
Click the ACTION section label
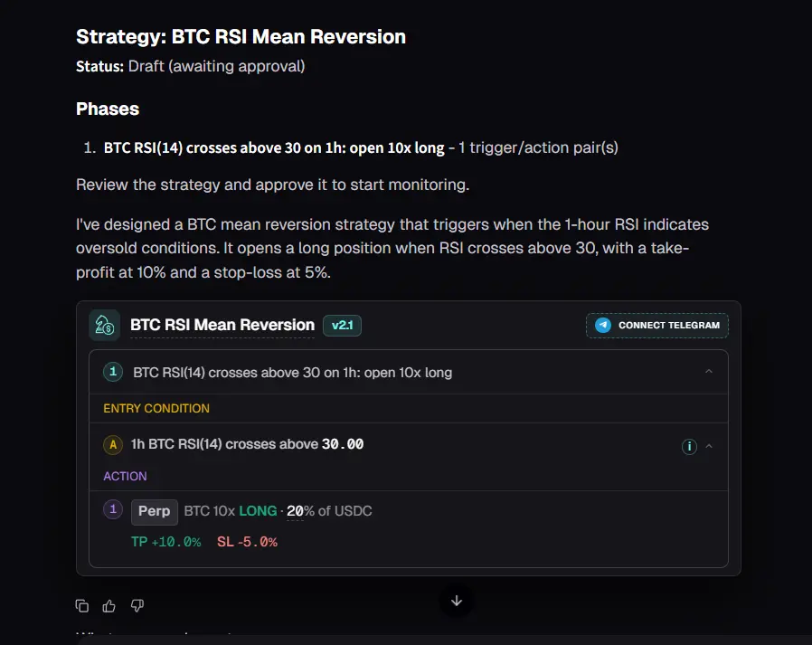click(x=125, y=476)
